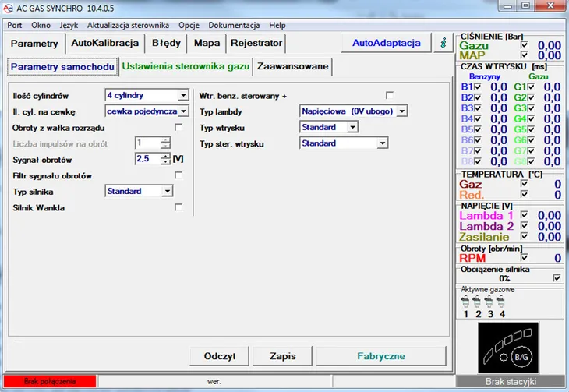The height and width of the screenshot is (392, 569).
Task: Open the Typ wtrysku dropdown
Action: click(352, 127)
